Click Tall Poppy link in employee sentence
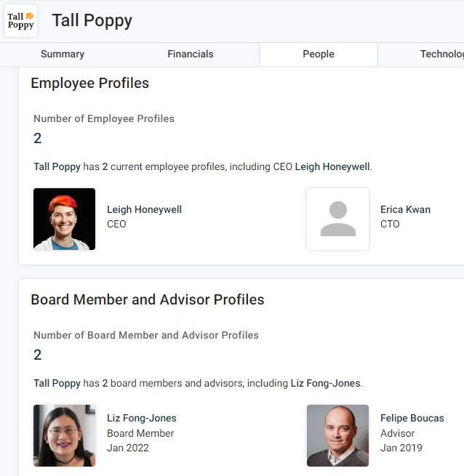The height and width of the screenshot is (476, 464). (x=57, y=166)
